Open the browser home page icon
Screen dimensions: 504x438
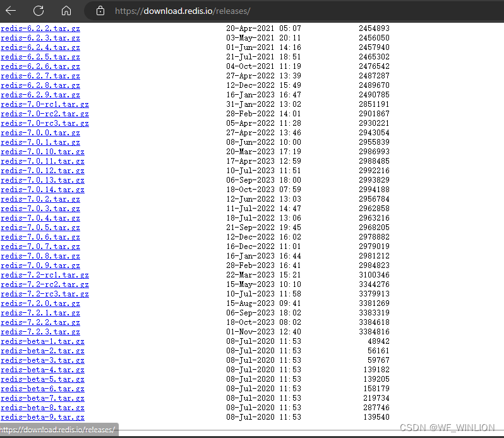click(x=66, y=11)
